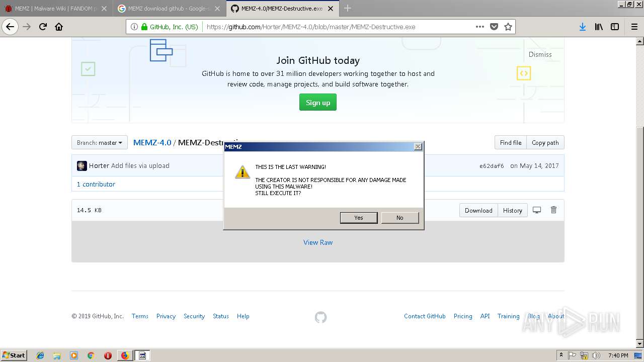644x362 pixels.
Task: Switch to MEMZ Malware Wiki FANDOM tab
Action: click(x=56, y=9)
